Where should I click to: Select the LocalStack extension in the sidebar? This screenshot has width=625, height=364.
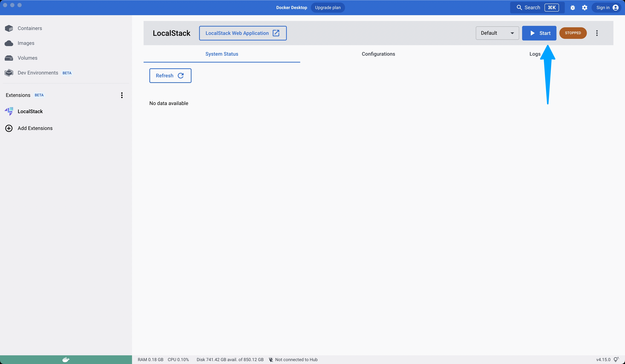click(30, 111)
